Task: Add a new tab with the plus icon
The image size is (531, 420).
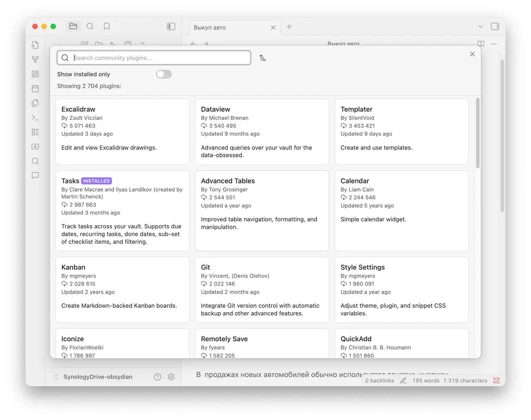Action: (x=289, y=27)
